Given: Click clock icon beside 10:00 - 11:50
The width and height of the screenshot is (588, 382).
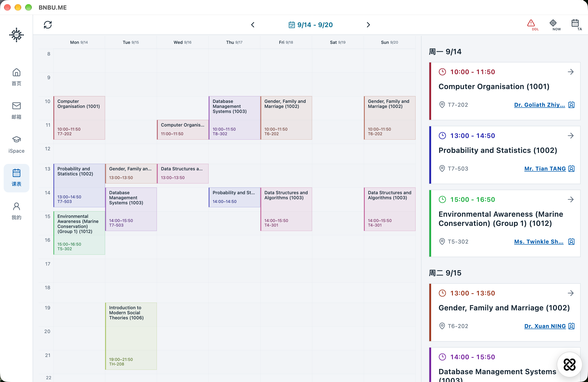Looking at the screenshot, I should (x=442, y=72).
